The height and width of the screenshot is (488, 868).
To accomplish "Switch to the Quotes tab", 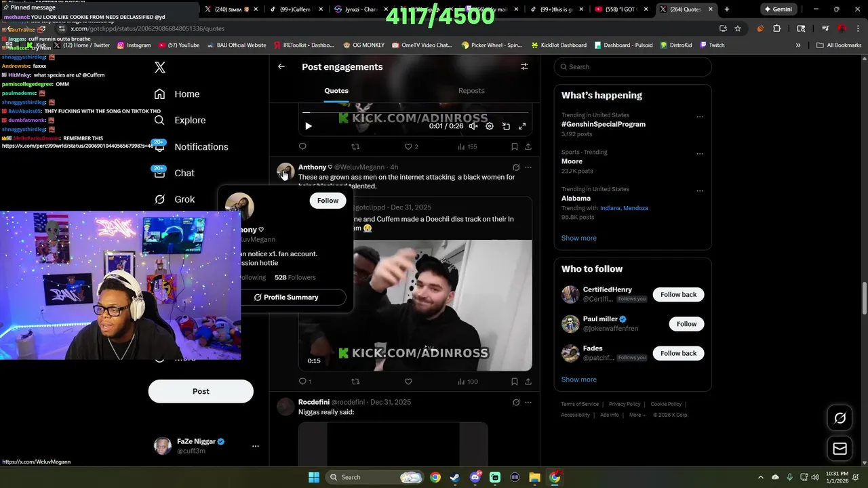I will (336, 91).
